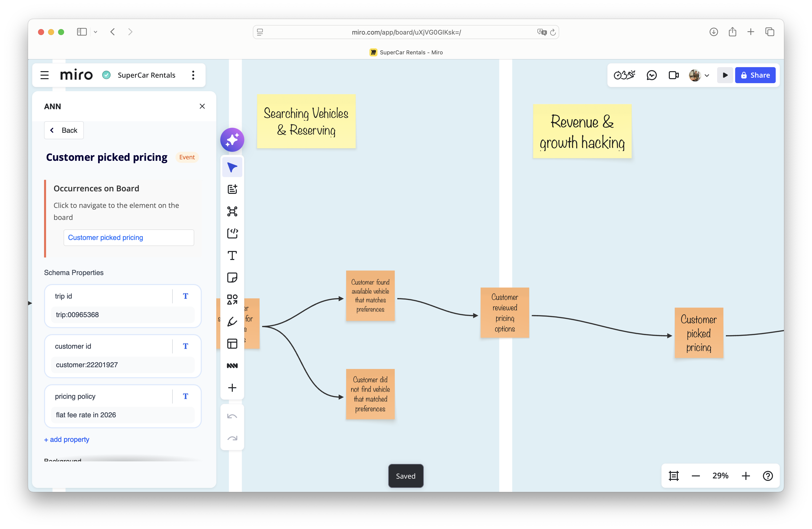Open Safari downloads
Image resolution: width=812 pixels, height=529 pixels.
714,32
